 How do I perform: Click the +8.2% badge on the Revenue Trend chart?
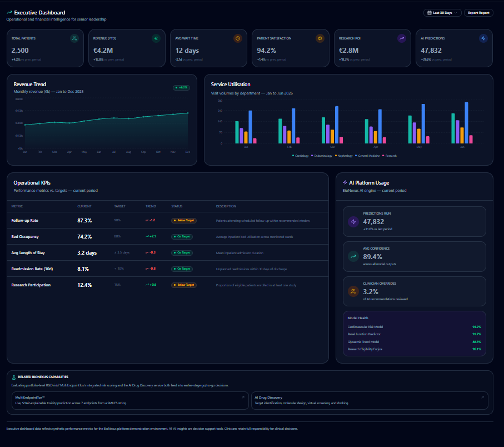coord(181,87)
